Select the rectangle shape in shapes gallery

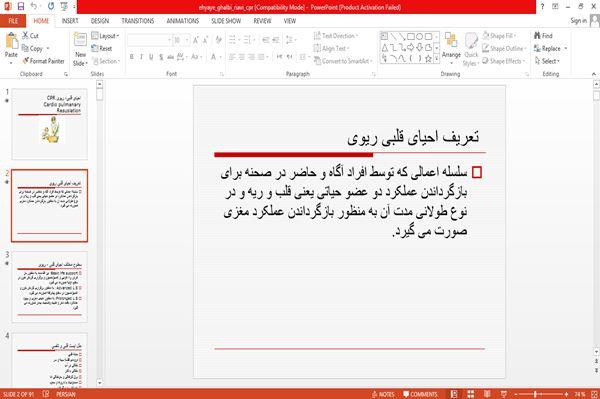[x=411, y=37]
